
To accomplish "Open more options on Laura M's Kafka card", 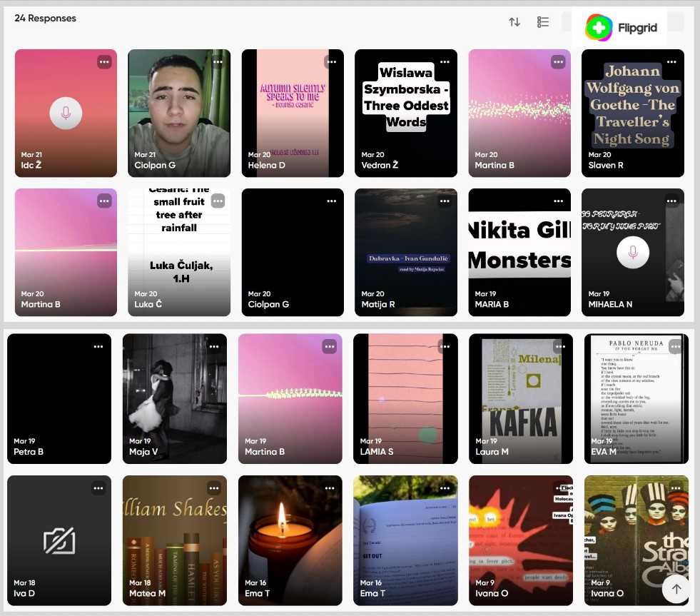I will 560,347.
